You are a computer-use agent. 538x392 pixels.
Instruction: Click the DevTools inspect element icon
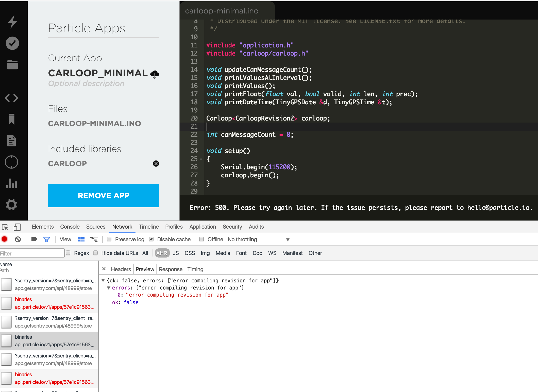[x=5, y=227]
